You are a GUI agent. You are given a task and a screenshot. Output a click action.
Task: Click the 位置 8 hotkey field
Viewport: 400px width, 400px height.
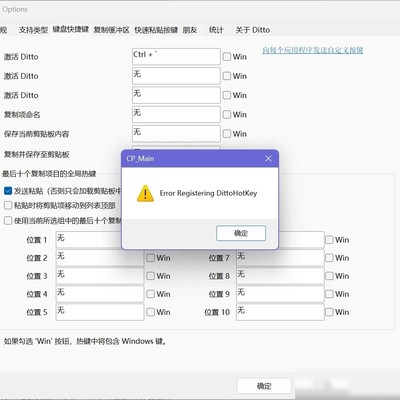280,276
